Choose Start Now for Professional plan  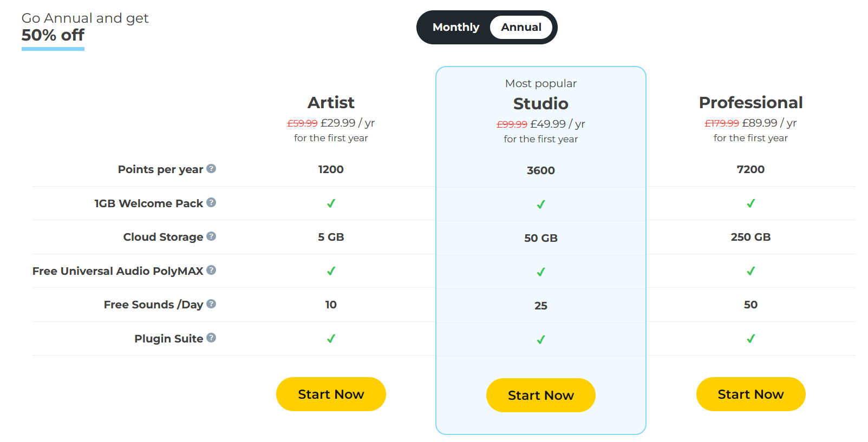click(750, 394)
